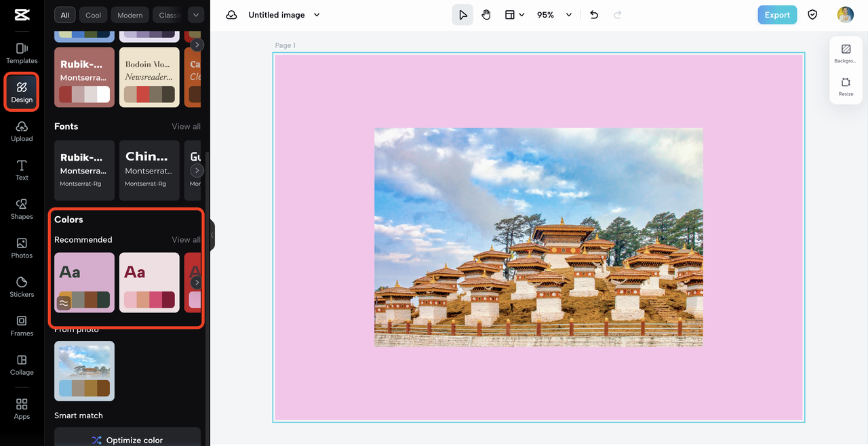Open the Templates panel
This screenshot has width=868, height=446.
[22, 54]
